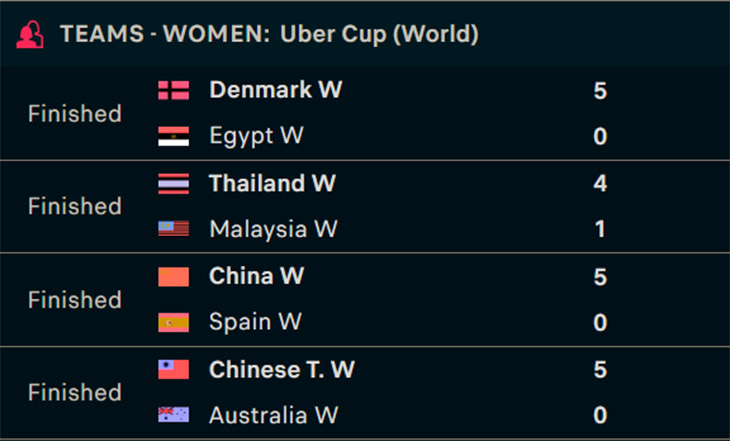Click the badminton women teams category icon
The height and width of the screenshot is (441, 730).
(30, 34)
